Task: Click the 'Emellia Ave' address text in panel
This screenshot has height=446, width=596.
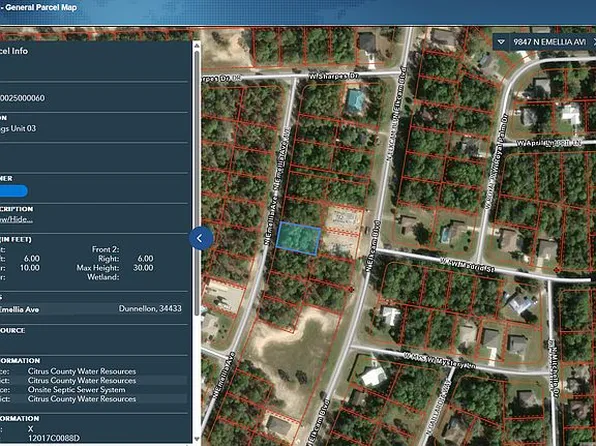Action: pyautogui.click(x=19, y=310)
